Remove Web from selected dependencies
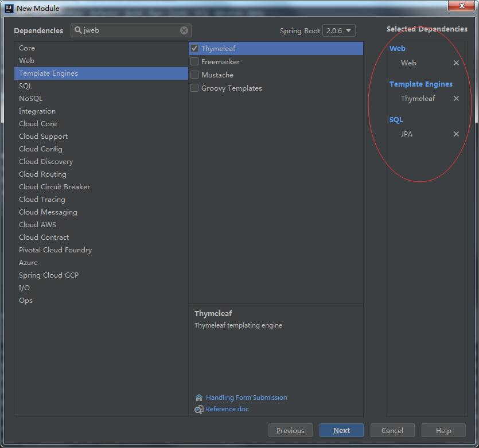Viewport: 479px width, 448px height. click(456, 63)
